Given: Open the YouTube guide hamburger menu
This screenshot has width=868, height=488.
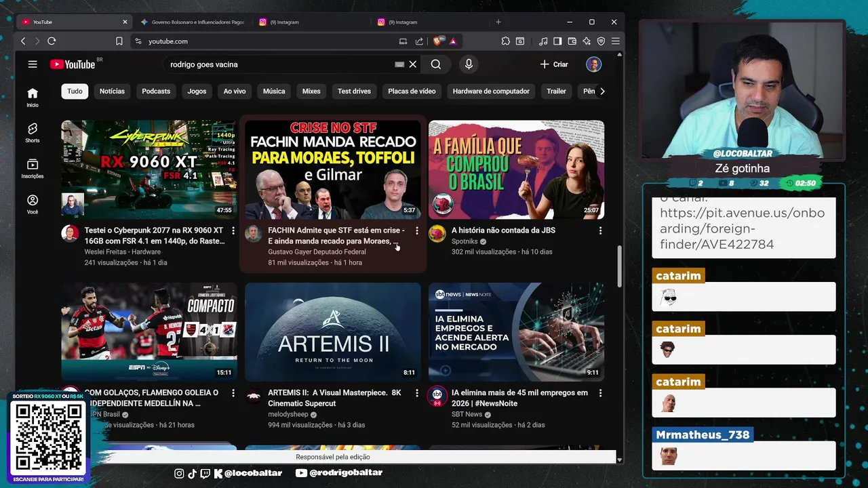Looking at the screenshot, I should click(x=33, y=64).
